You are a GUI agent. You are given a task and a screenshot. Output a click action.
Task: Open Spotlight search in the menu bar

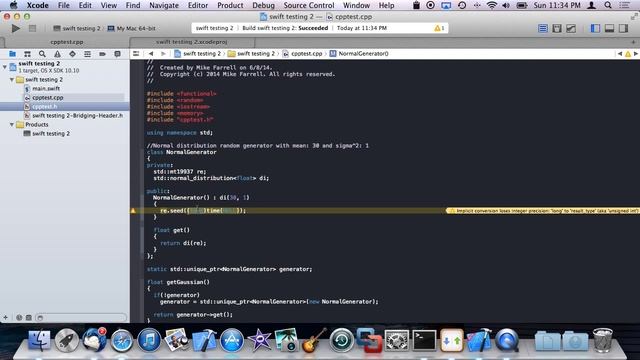point(608,5)
